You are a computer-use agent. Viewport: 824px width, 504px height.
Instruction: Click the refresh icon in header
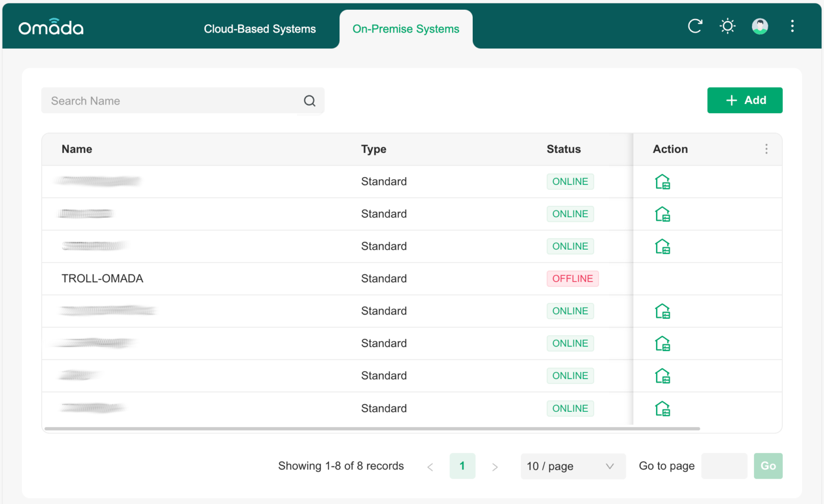(695, 26)
